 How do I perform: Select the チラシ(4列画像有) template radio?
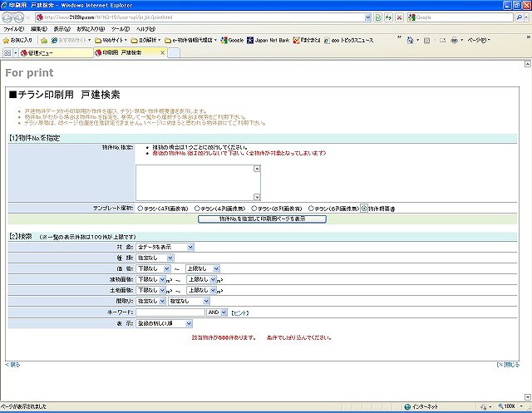point(140,209)
